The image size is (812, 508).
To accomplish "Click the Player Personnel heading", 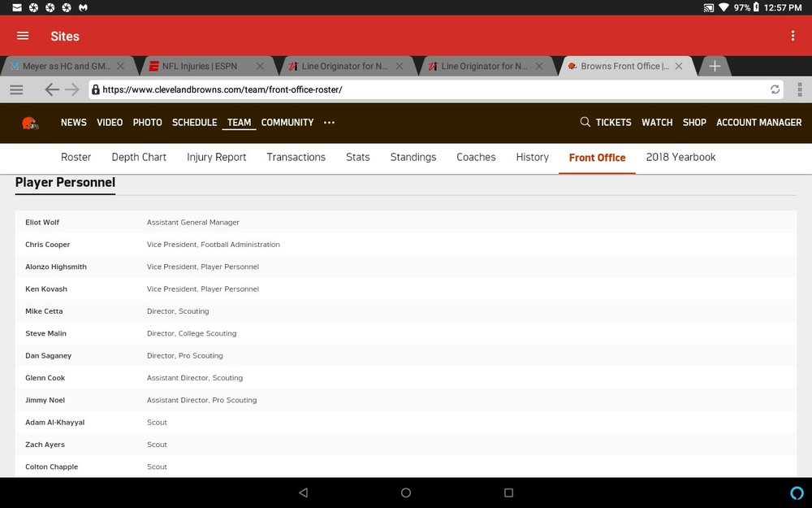I will [65, 182].
